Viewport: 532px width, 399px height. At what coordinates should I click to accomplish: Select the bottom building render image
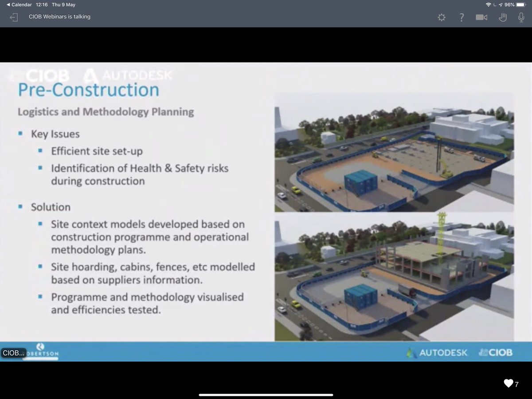[x=394, y=276]
